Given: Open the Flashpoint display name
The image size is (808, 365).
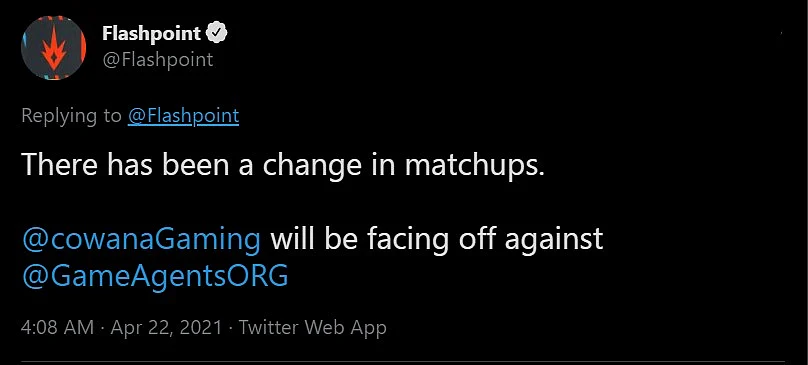Looking at the screenshot, I should click(x=151, y=34).
